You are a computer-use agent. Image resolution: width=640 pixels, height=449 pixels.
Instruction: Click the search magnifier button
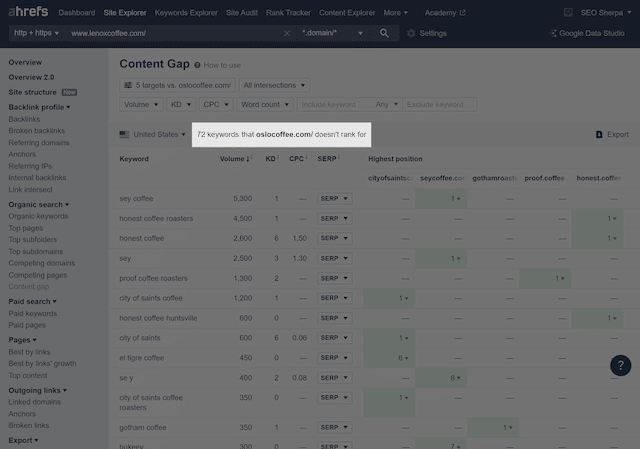385,33
